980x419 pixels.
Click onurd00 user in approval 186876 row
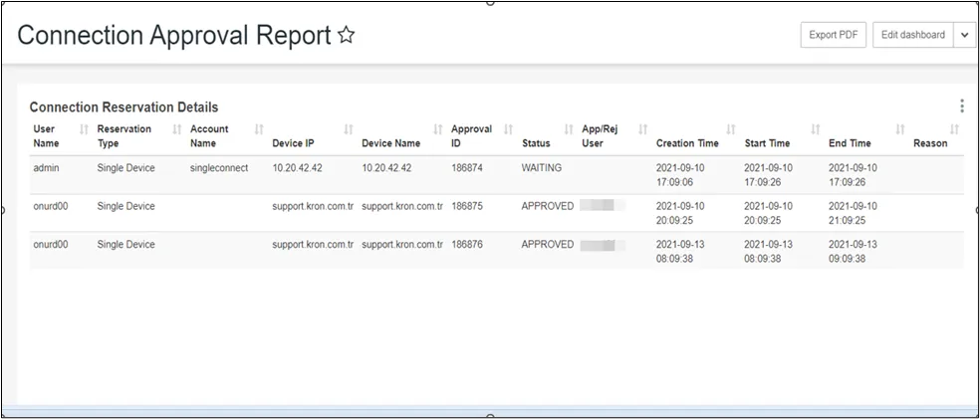51,244
